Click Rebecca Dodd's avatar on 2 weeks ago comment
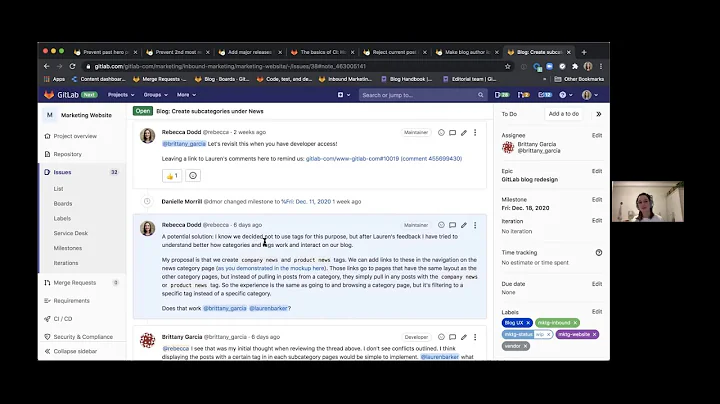The image size is (720, 404). (x=147, y=136)
